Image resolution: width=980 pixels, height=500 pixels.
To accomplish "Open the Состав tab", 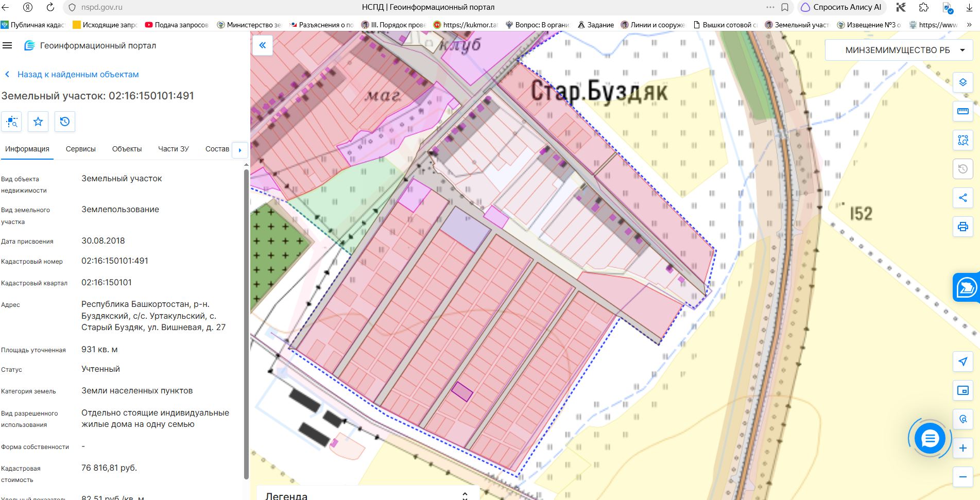I will [x=217, y=149].
